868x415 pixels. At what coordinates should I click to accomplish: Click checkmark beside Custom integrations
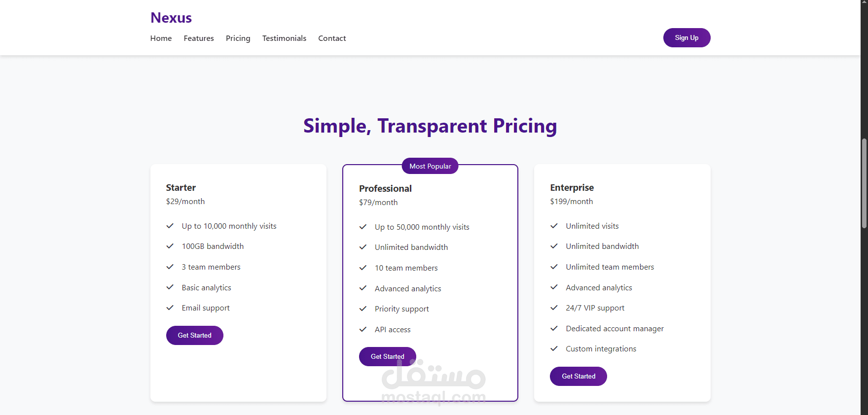pyautogui.click(x=554, y=348)
